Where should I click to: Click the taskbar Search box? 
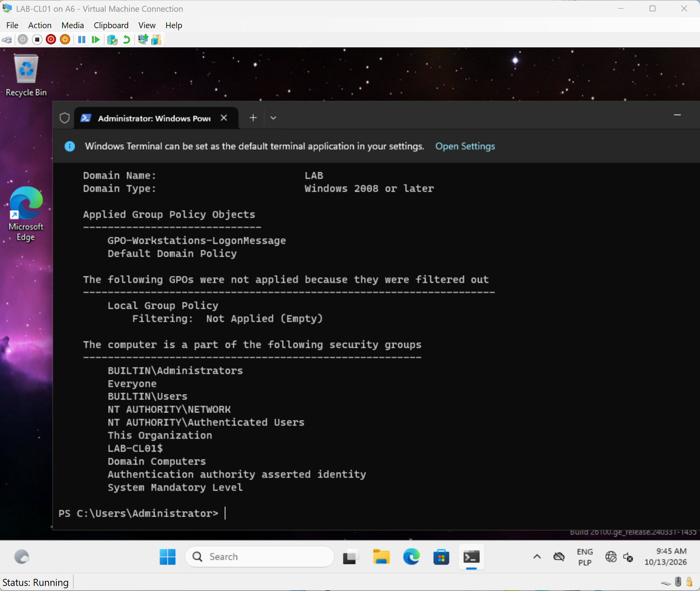(260, 557)
